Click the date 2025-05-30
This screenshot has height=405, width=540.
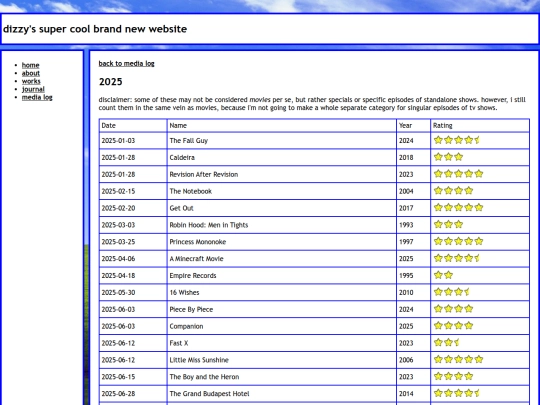118,292
